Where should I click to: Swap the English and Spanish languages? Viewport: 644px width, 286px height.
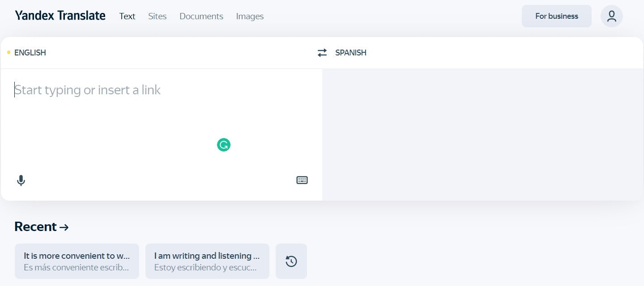322,53
